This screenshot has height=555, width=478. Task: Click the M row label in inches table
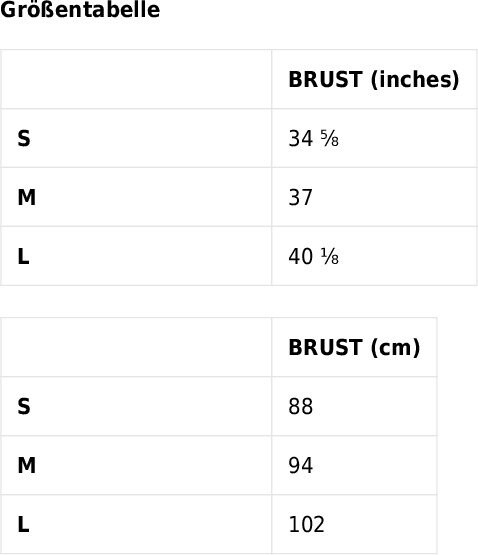click(x=27, y=197)
